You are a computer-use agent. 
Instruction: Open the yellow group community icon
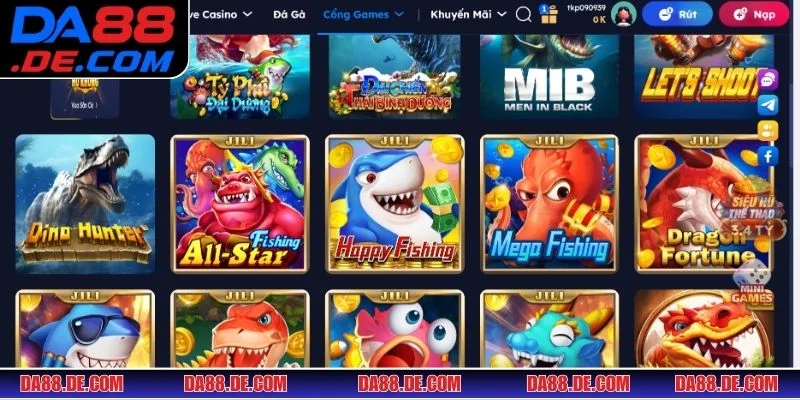click(768, 131)
